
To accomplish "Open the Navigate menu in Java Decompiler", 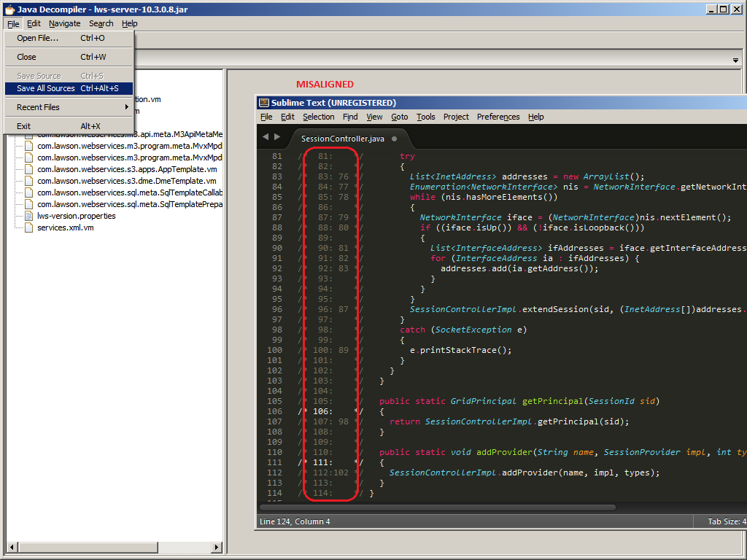I will pyautogui.click(x=64, y=23).
